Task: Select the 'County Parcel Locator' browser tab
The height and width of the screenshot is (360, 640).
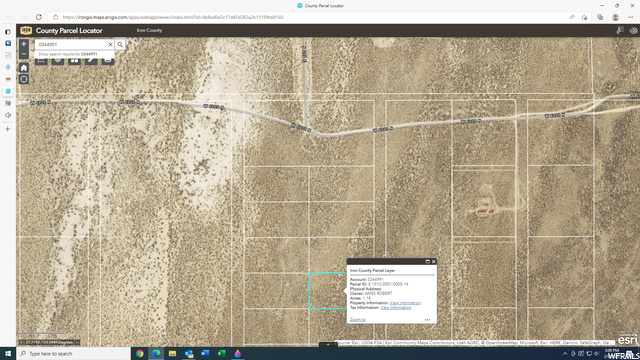Action: (x=320, y=6)
